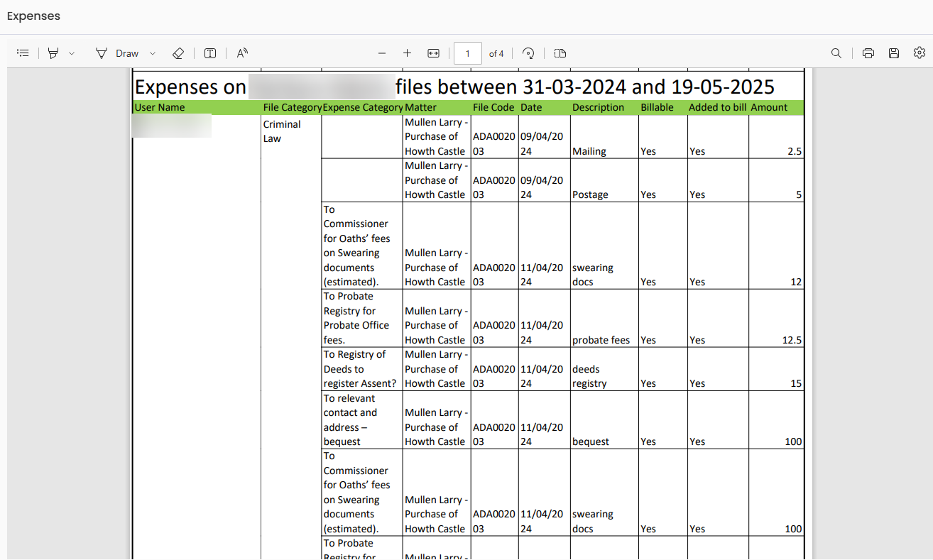
Task: Switch page view layout
Action: (x=560, y=53)
